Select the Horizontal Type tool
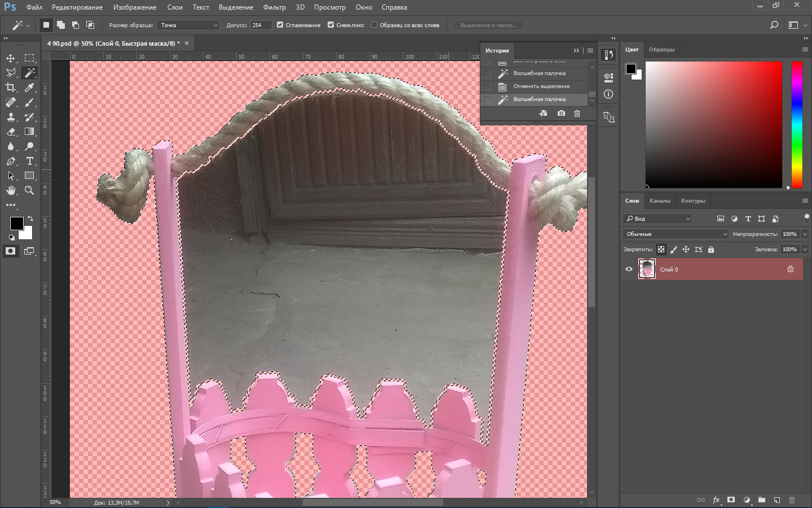 tap(29, 161)
